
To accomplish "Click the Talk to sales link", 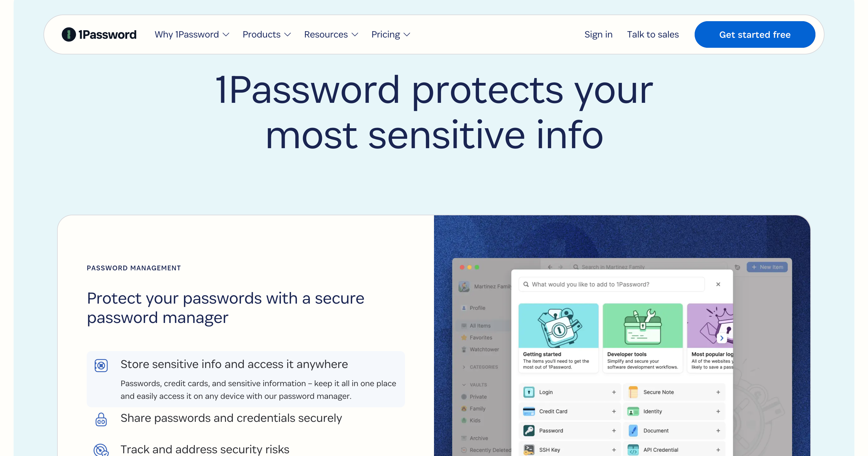I will pos(653,34).
